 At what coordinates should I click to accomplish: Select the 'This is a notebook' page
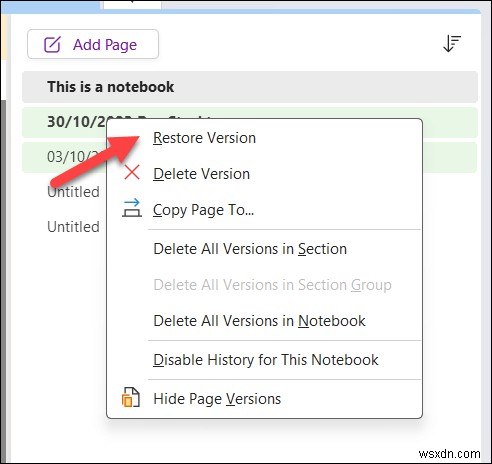(x=250, y=87)
